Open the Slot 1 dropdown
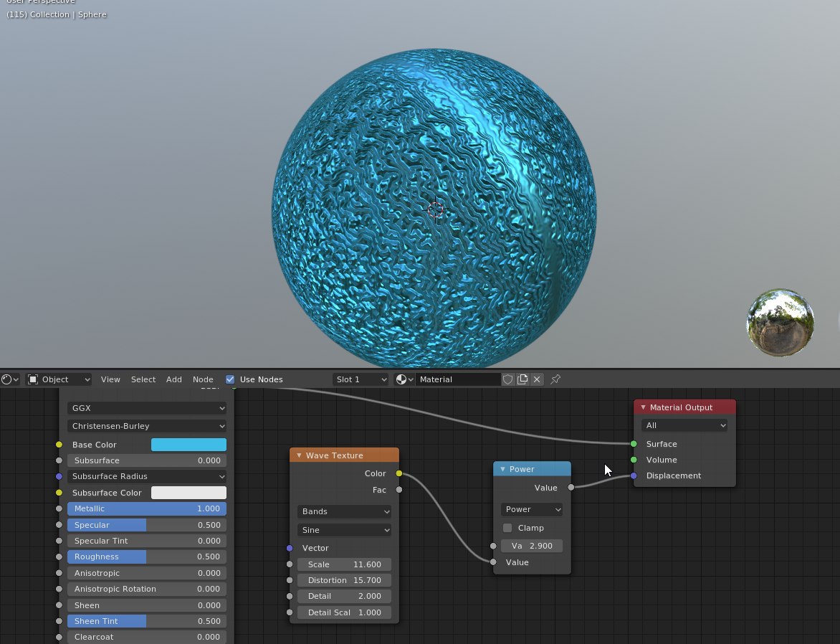The width and height of the screenshot is (840, 644). point(361,379)
